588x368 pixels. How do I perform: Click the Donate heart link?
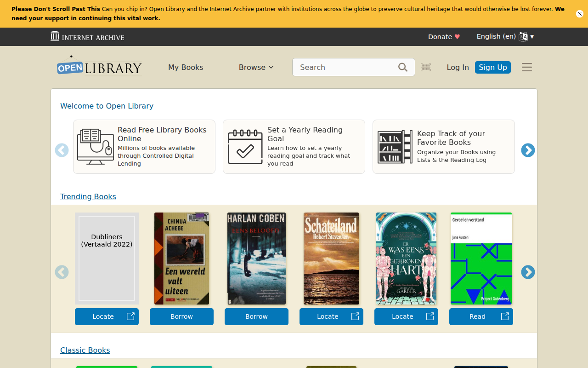point(444,37)
